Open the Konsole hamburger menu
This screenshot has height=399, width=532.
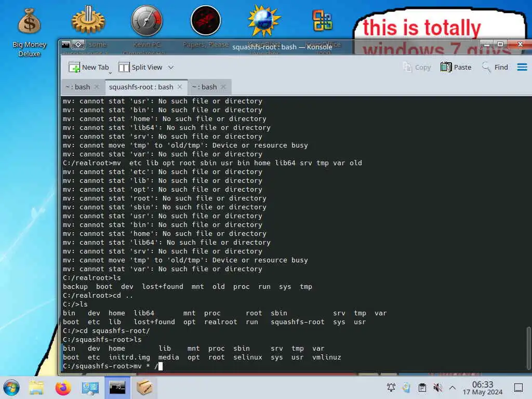[x=522, y=67]
